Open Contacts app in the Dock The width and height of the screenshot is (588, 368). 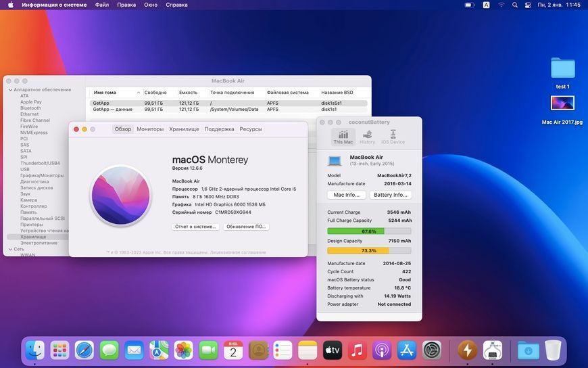258,350
